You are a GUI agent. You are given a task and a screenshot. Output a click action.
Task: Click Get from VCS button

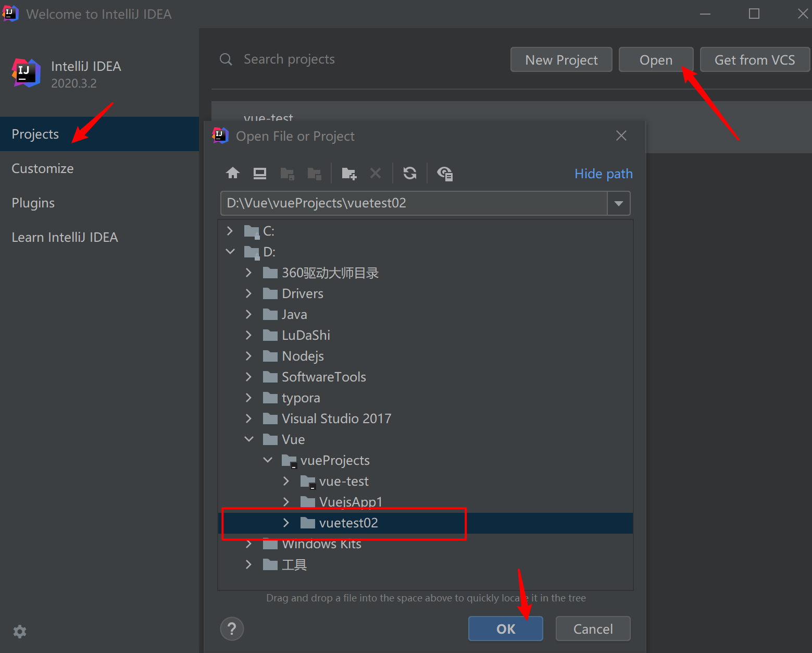[x=755, y=60]
